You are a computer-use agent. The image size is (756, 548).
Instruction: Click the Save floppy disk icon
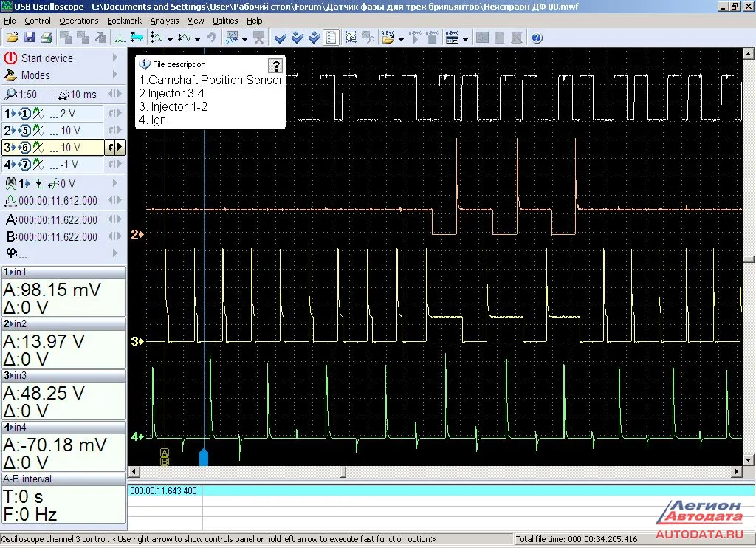30,38
